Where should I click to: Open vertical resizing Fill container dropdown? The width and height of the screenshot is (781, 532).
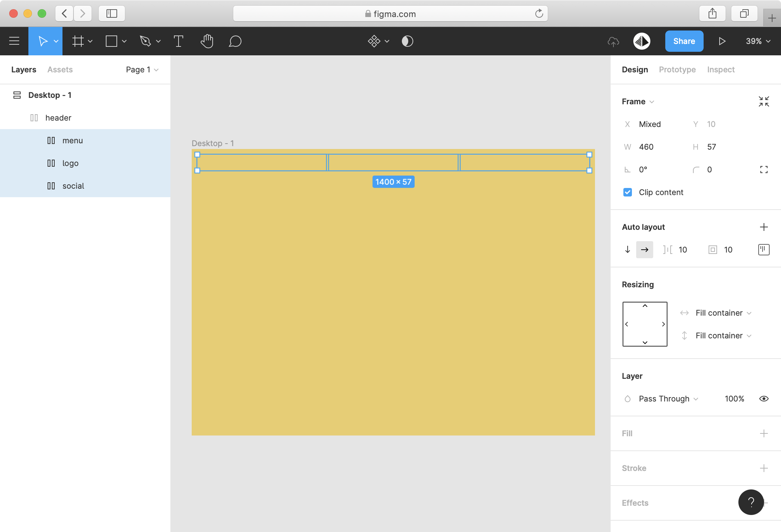pos(723,336)
